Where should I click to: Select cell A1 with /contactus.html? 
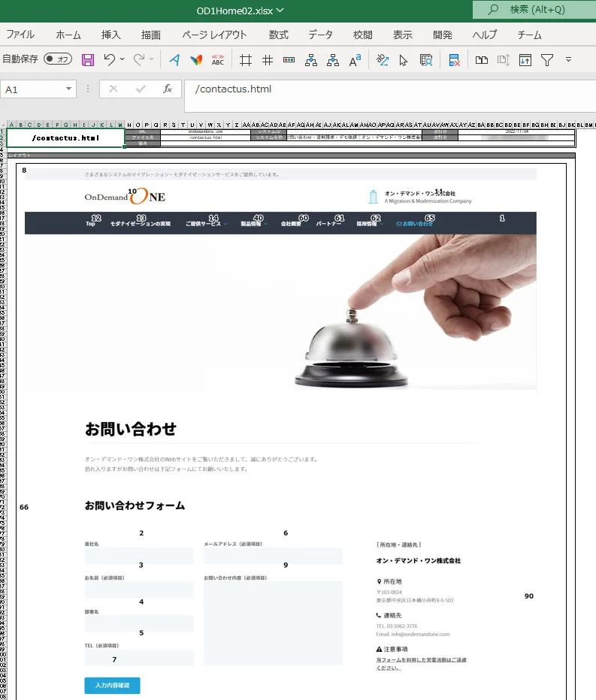[x=65, y=138]
